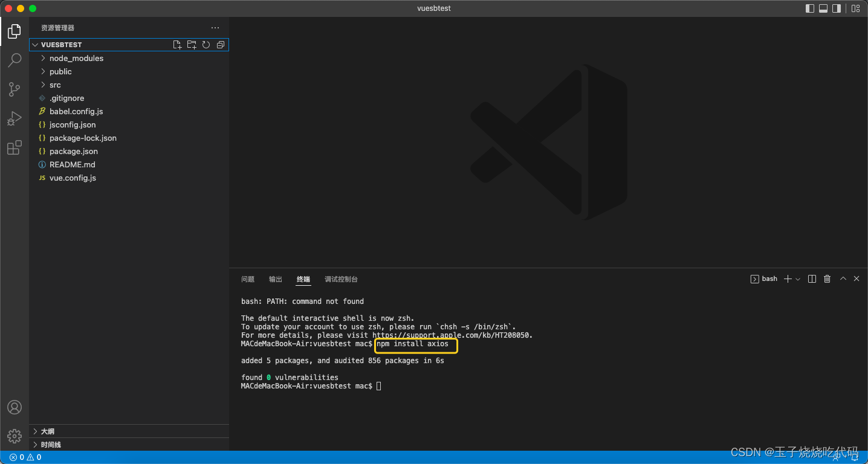Open the Extensions view
This screenshot has width=868, height=464.
pos(15,147)
